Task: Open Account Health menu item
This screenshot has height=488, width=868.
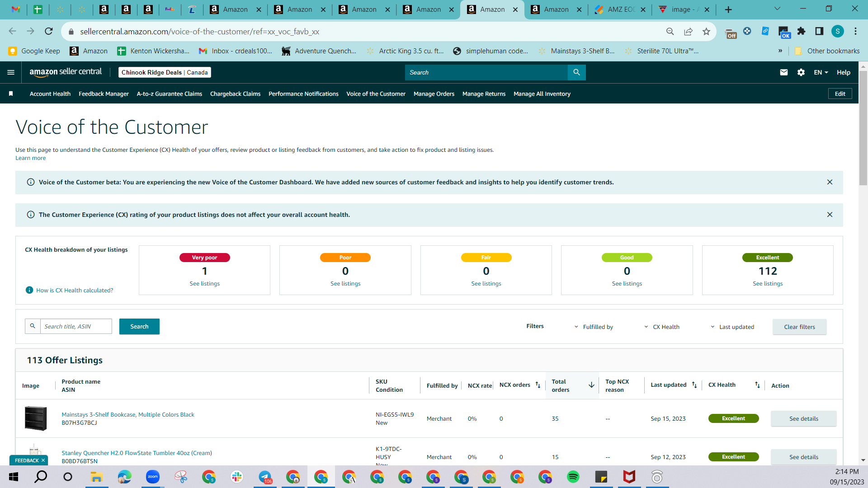Action: [50, 94]
